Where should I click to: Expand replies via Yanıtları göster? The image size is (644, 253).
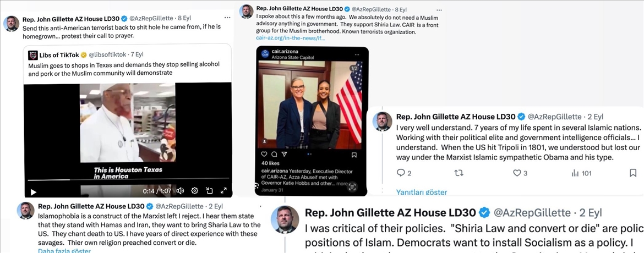pos(422,192)
